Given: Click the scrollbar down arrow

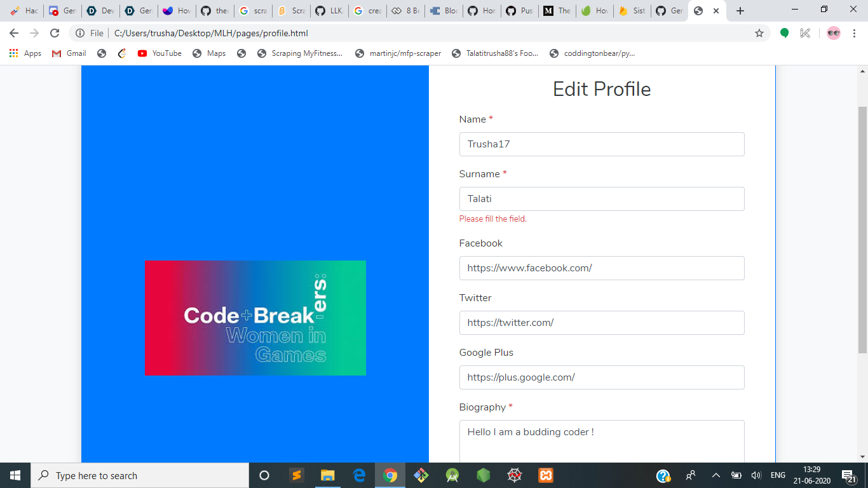Looking at the screenshot, I should [862, 457].
